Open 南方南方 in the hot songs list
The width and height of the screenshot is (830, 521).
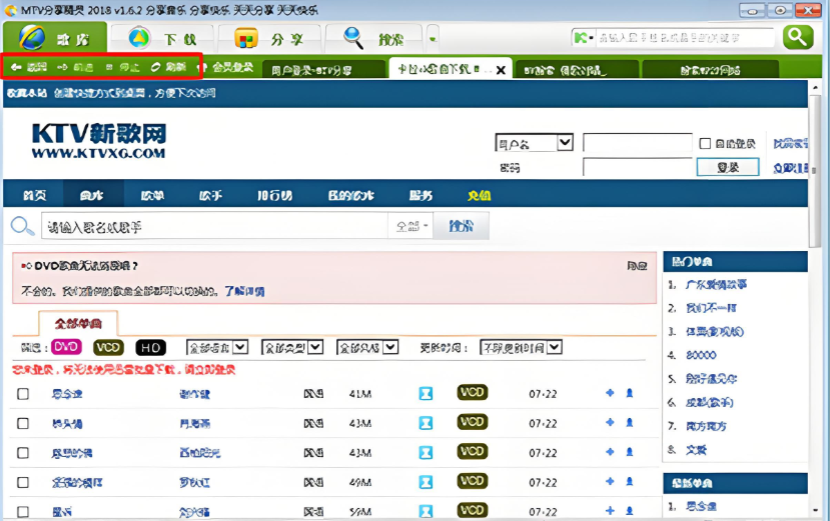[706, 426]
